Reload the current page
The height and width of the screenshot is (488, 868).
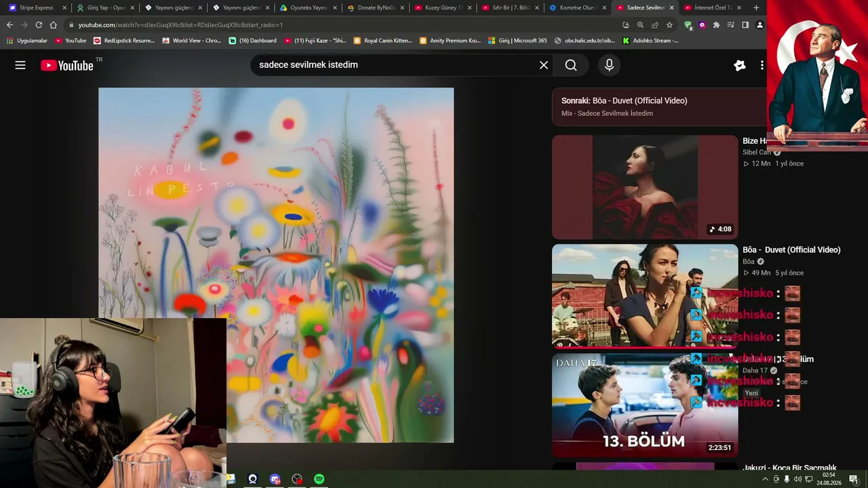[39, 25]
